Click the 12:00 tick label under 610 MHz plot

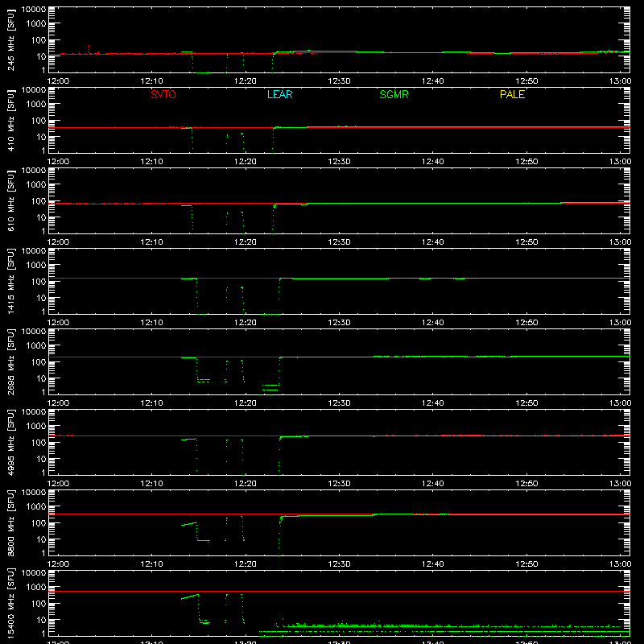click(x=58, y=242)
